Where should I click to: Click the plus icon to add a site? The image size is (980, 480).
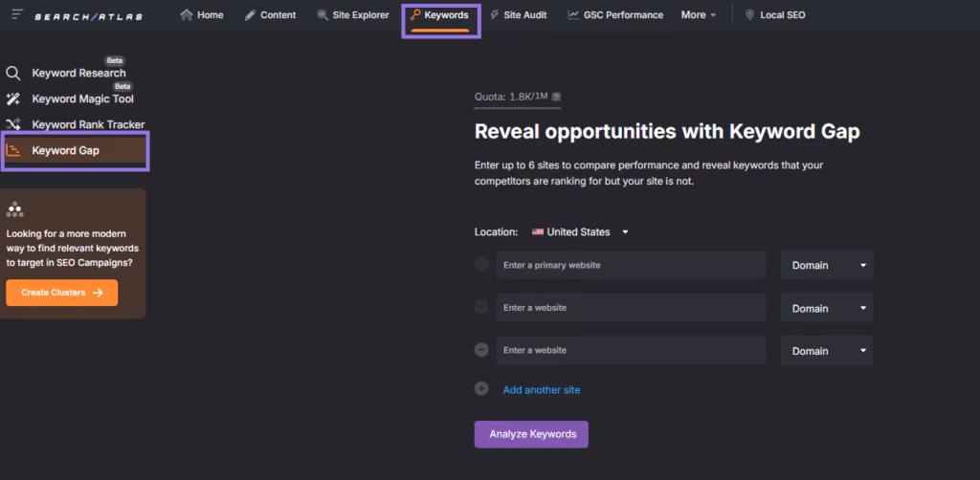(481, 389)
